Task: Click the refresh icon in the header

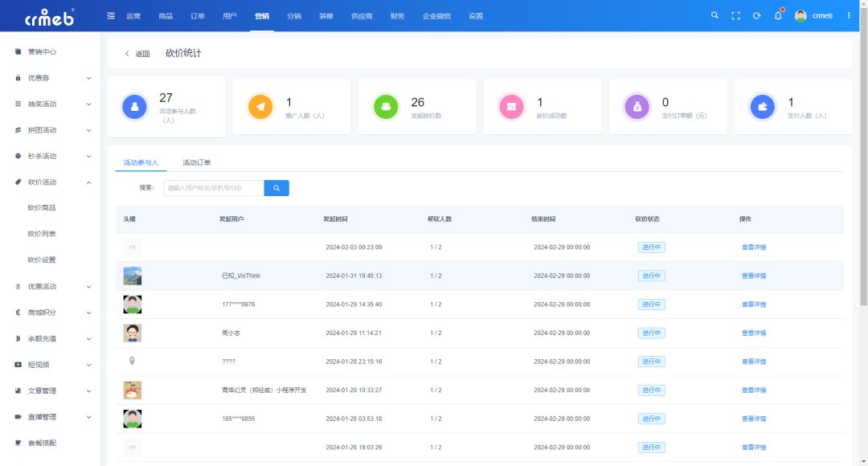Action: pos(756,14)
